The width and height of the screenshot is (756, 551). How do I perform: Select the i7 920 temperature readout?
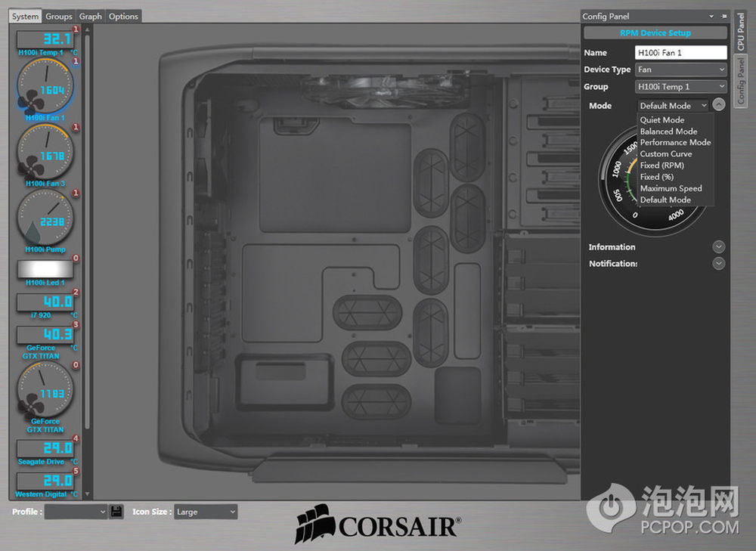coord(45,305)
